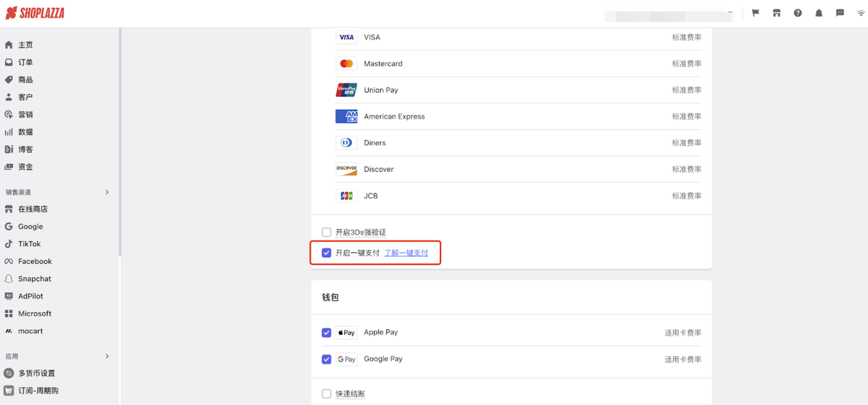Open the storefront icon in header

[776, 13]
